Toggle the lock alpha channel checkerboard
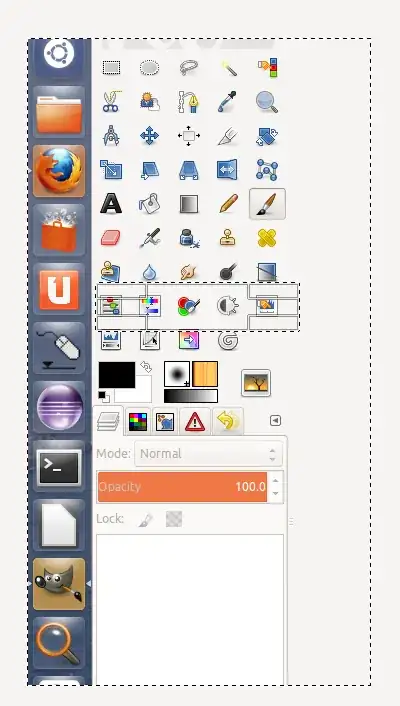Viewport: 400px width, 706px height. (174, 519)
